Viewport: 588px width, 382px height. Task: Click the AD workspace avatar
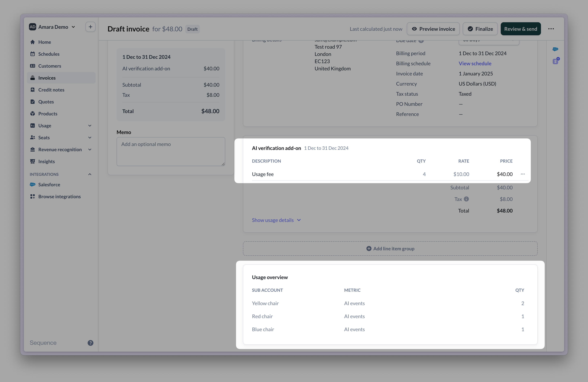point(33,27)
